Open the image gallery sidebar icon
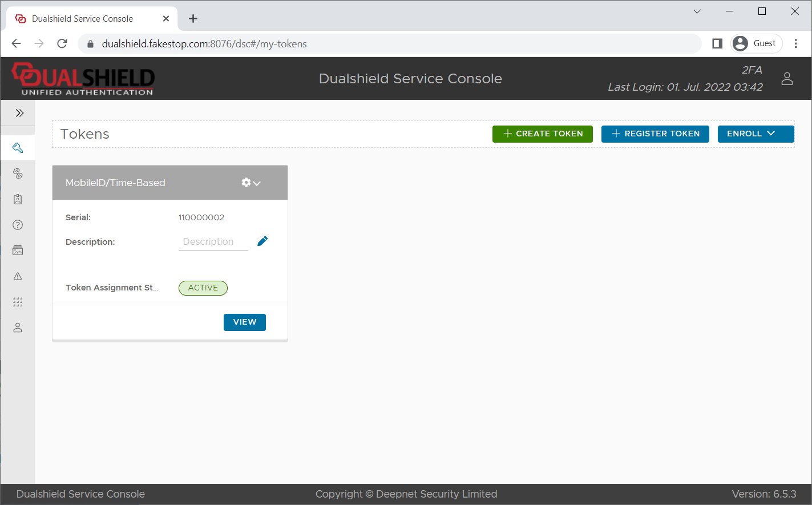 coord(18,251)
